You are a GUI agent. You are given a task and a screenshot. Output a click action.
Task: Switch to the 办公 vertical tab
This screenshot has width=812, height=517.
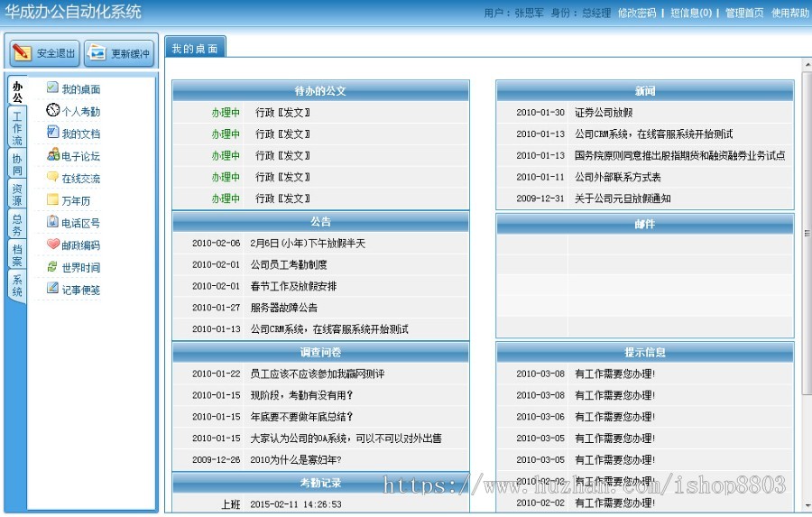coord(17,91)
